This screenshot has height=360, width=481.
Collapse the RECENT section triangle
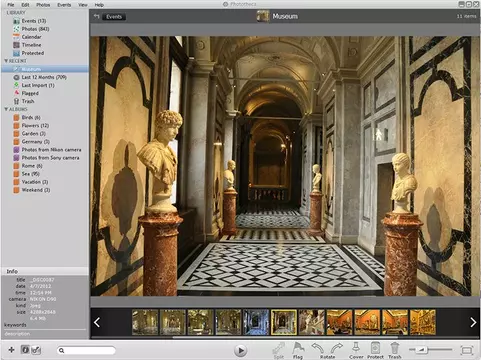[x=6, y=61]
